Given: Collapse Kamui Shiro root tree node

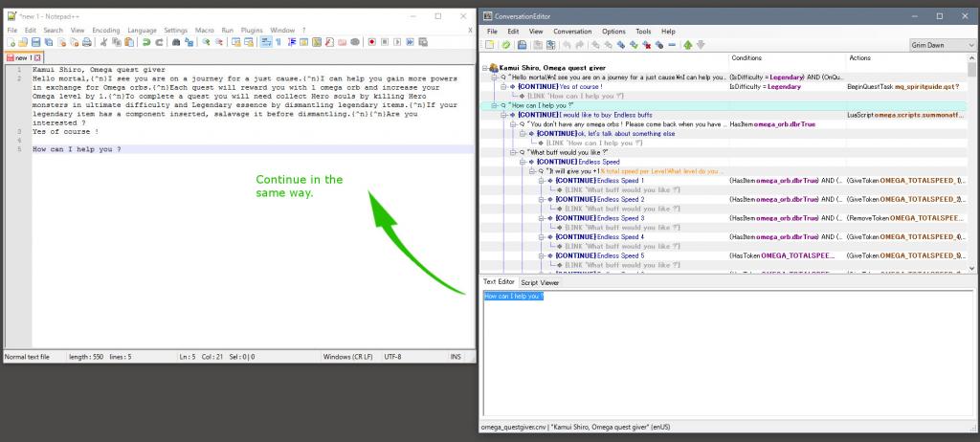Looking at the screenshot, I should [484, 68].
